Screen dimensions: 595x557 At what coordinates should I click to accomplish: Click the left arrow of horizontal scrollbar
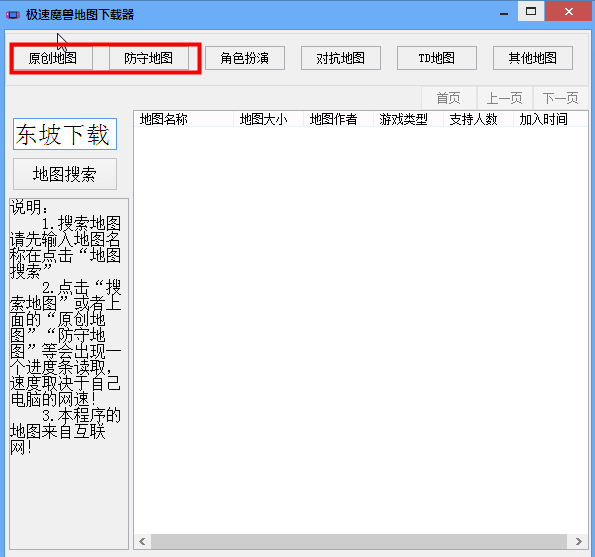143,541
